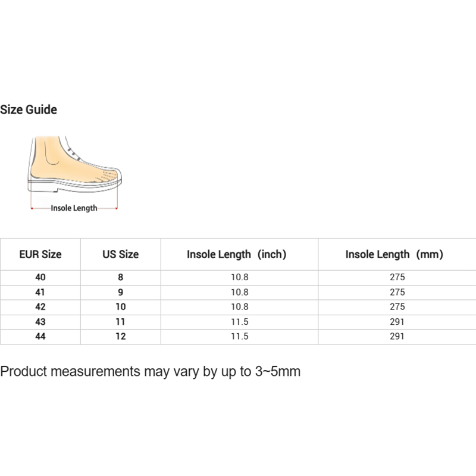Click the EUR size 42 cell
The image size is (476, 476).
40,307
